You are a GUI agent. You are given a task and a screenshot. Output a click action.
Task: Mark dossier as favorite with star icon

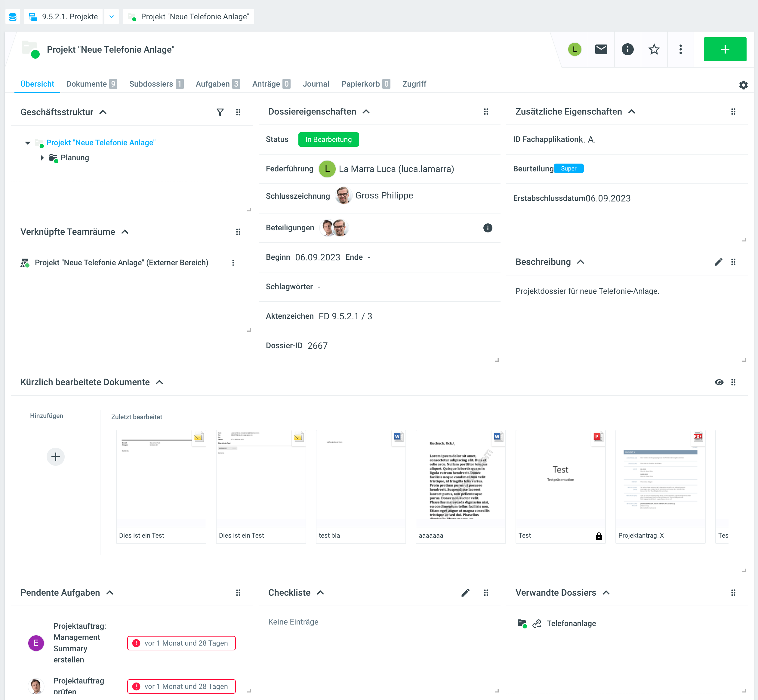pyautogui.click(x=654, y=49)
